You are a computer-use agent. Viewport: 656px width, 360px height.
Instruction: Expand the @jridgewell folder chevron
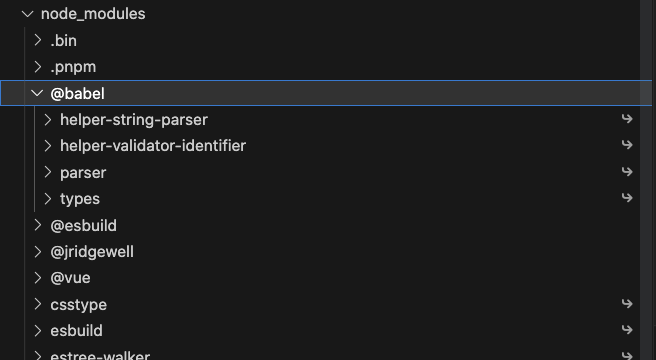38,252
